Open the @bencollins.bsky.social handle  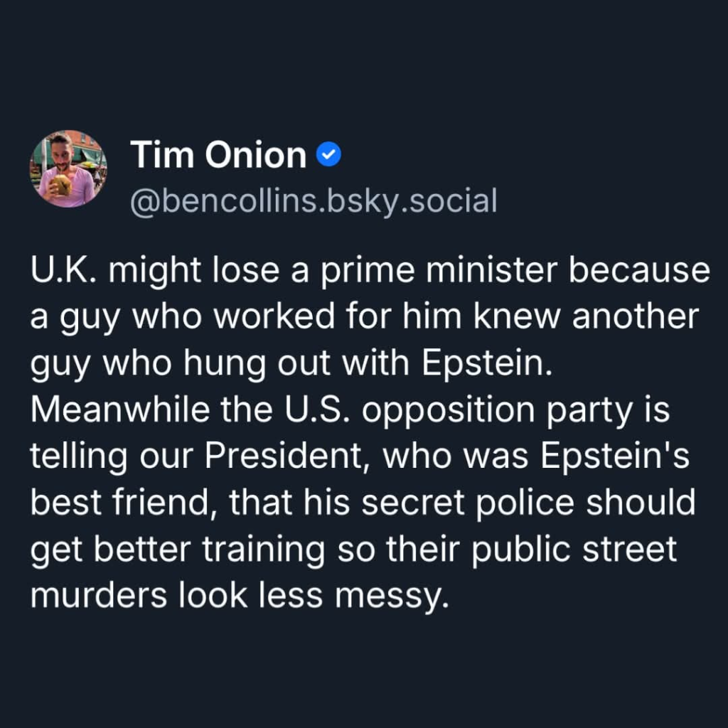pos(314,201)
